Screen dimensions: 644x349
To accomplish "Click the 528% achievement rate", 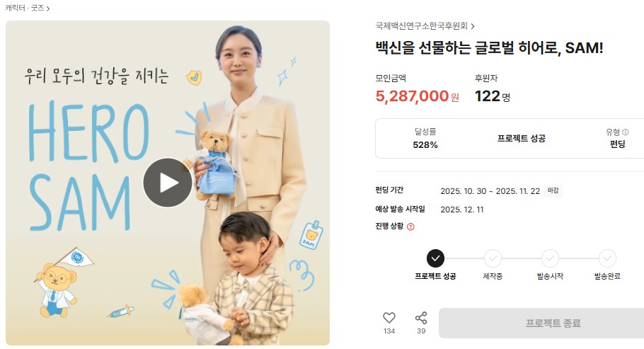I will coord(425,144).
